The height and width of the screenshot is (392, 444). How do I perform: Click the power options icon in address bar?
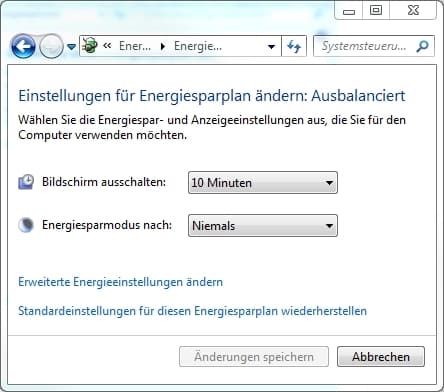tap(90, 46)
